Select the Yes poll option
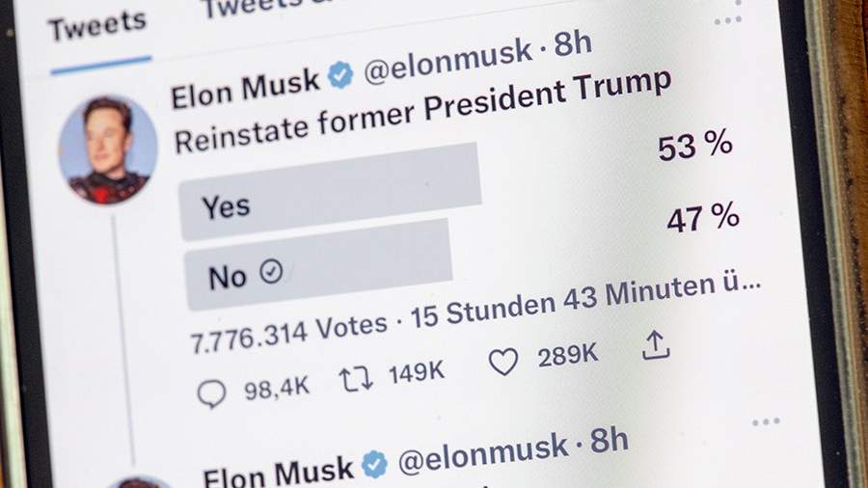 point(330,191)
